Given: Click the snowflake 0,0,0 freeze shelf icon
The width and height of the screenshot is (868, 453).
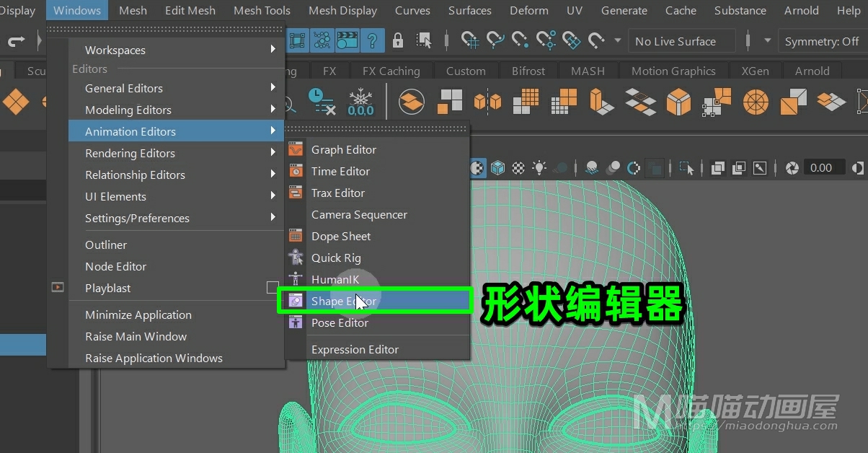Looking at the screenshot, I should [360, 102].
